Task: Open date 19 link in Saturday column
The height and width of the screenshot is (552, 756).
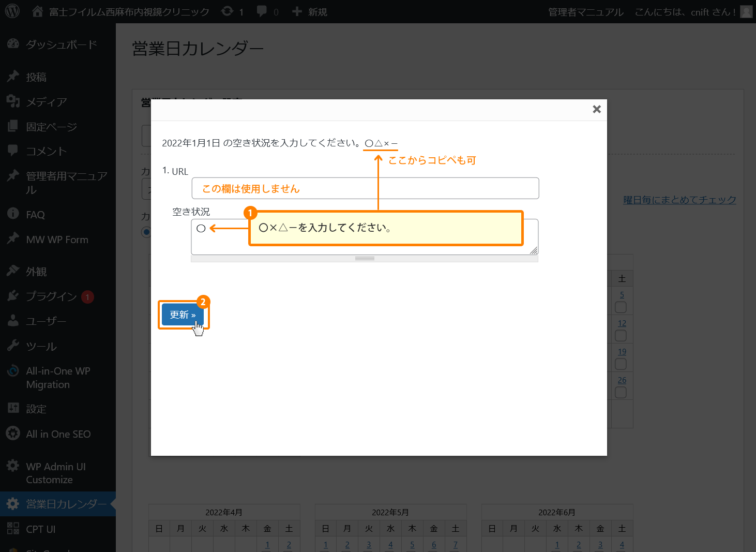Action: (x=622, y=352)
